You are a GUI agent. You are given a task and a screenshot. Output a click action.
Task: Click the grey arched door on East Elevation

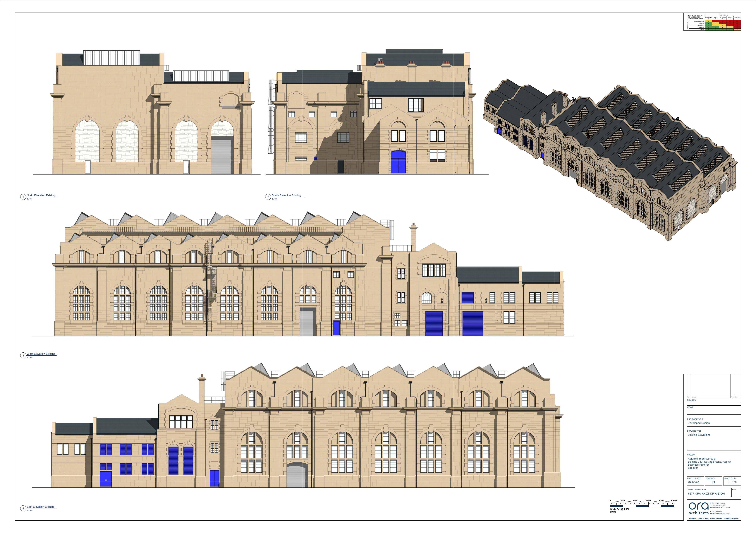pyautogui.click(x=298, y=475)
